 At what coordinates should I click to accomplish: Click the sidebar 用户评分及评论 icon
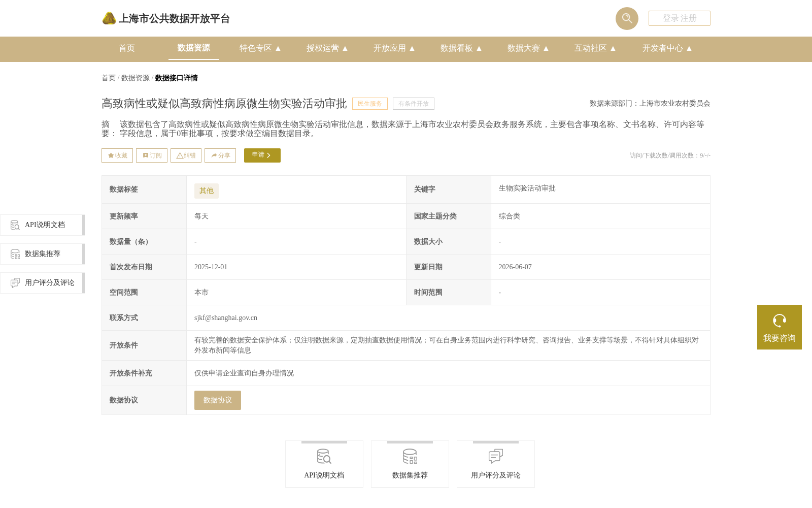15,283
